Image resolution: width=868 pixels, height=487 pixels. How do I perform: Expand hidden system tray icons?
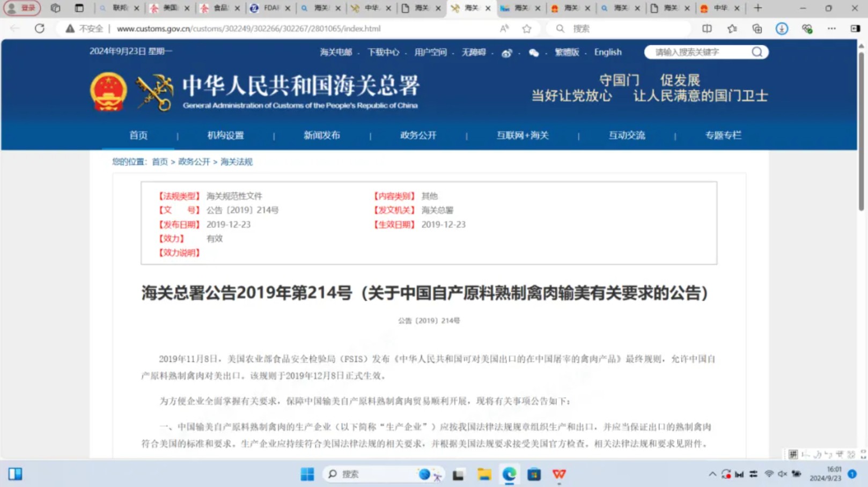click(712, 474)
